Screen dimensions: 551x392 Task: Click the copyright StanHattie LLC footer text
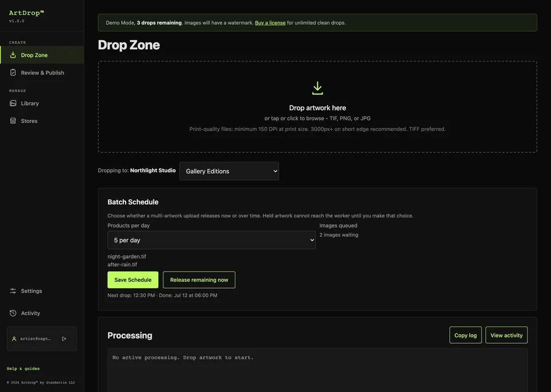[41, 382]
